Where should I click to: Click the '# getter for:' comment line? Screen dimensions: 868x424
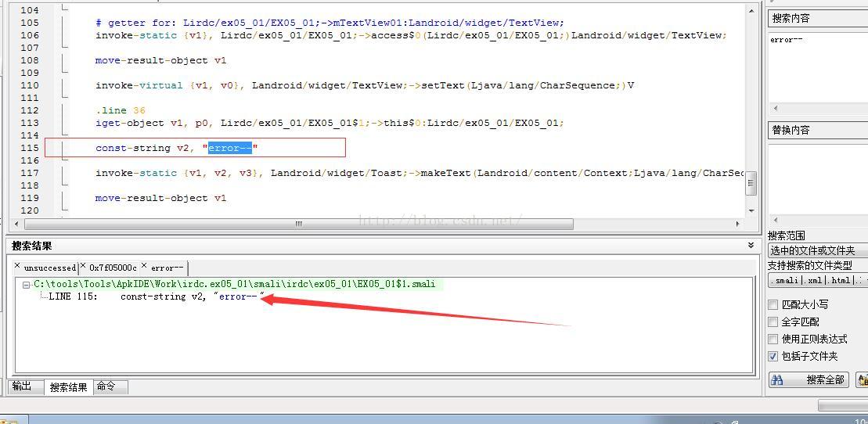330,23
